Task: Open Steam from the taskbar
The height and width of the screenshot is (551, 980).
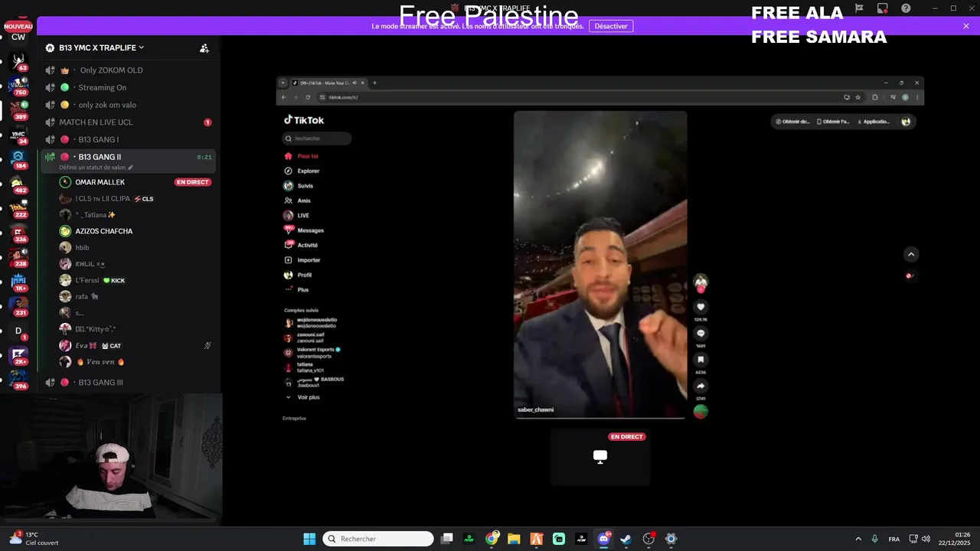Action: point(626,539)
